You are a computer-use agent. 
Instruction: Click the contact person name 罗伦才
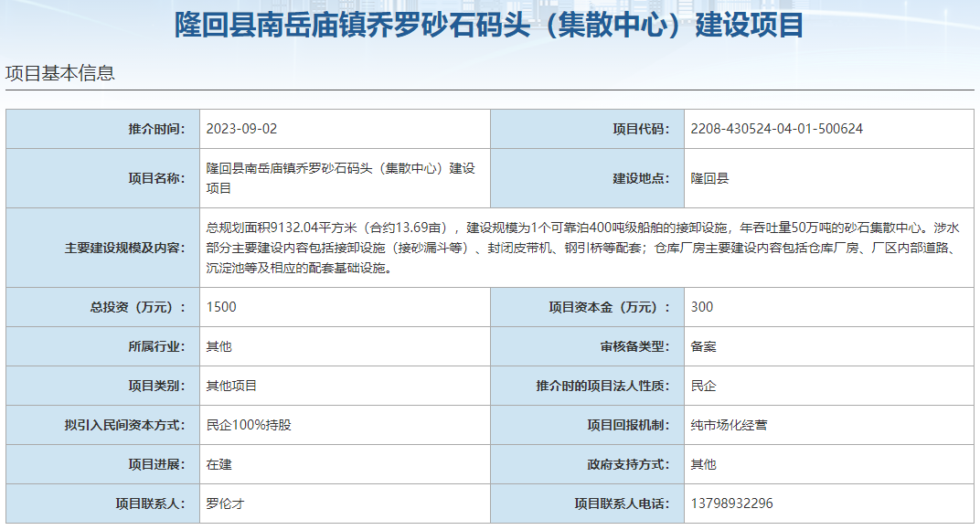coord(225,503)
